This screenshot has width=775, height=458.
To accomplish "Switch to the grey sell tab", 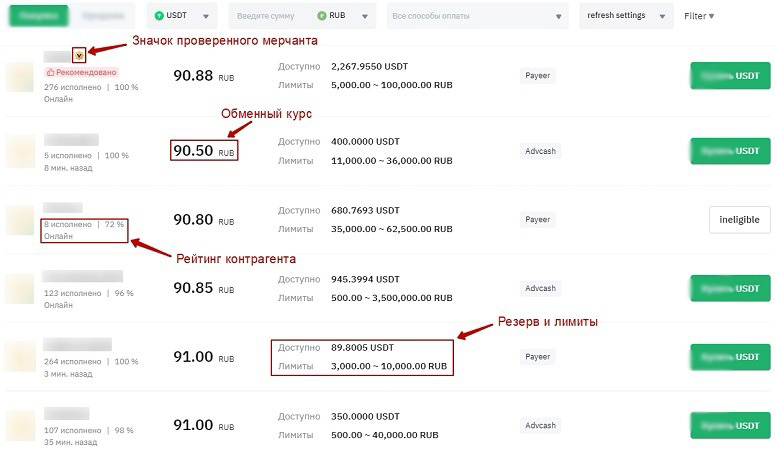I will tap(104, 17).
